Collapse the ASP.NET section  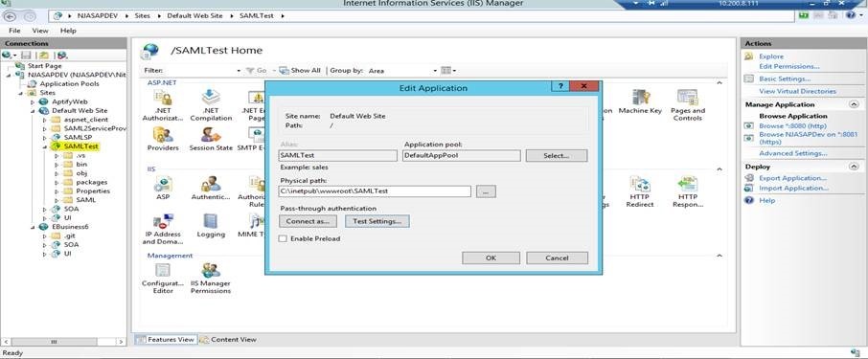720,82
